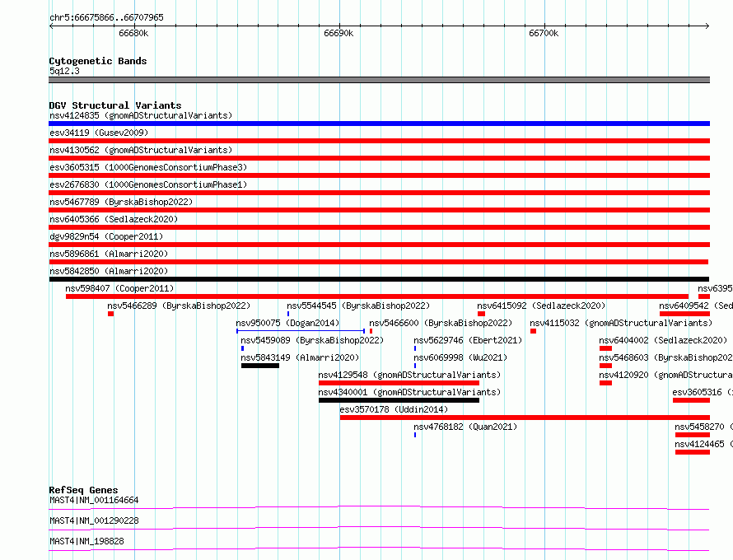Screen dimensions: 733x560
Task: Select MAST4|NM_001290228 transcript label
Action: pos(94,520)
